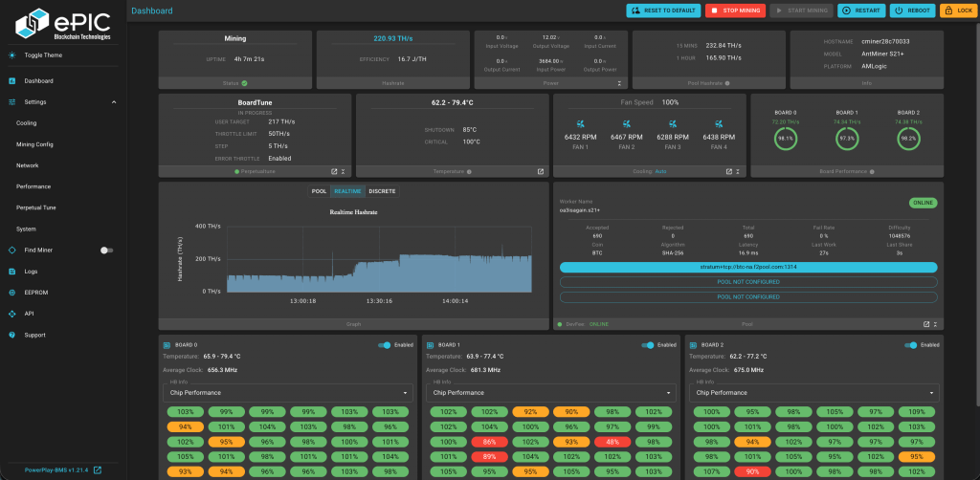This screenshot has width=980, height=480.
Task: Click the Toggle Theme sun icon
Action: tap(11, 55)
